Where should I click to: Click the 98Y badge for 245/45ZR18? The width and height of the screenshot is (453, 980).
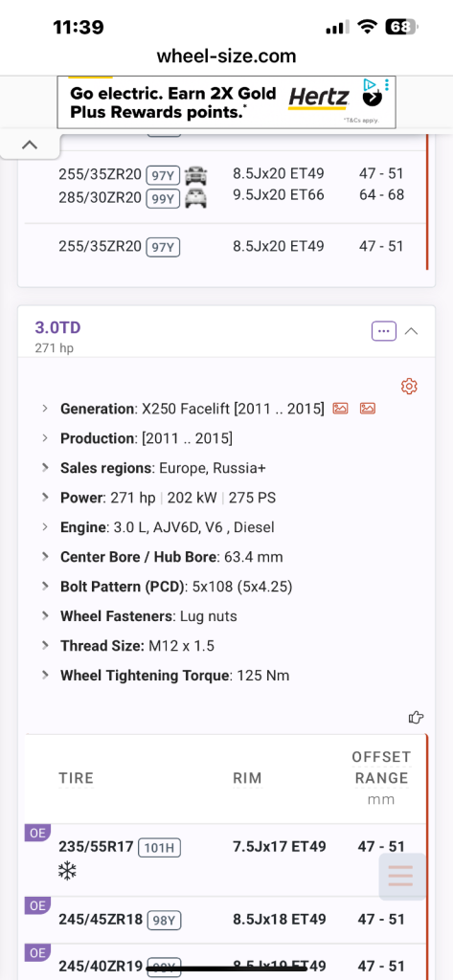(x=164, y=920)
